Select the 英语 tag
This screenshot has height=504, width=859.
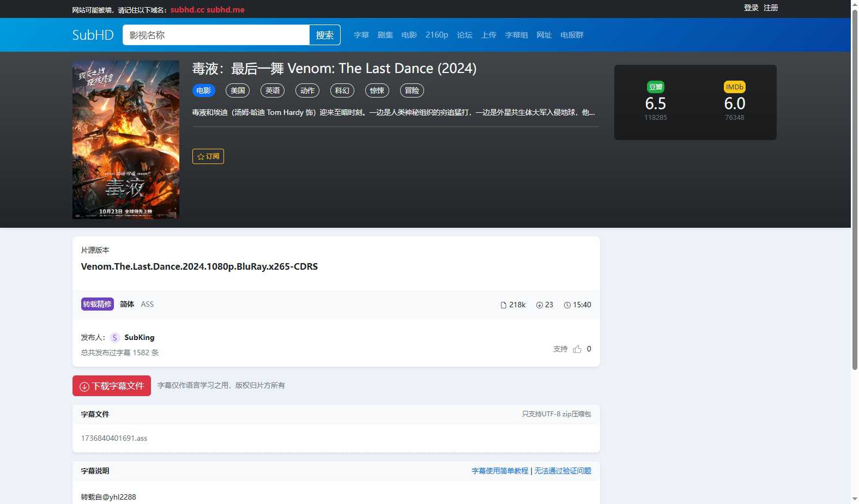click(x=273, y=90)
